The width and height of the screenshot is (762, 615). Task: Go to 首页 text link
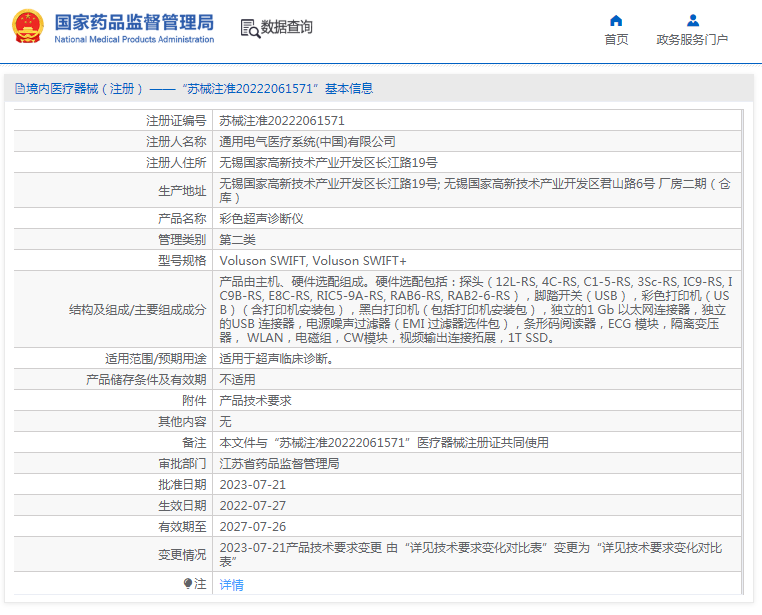616,40
